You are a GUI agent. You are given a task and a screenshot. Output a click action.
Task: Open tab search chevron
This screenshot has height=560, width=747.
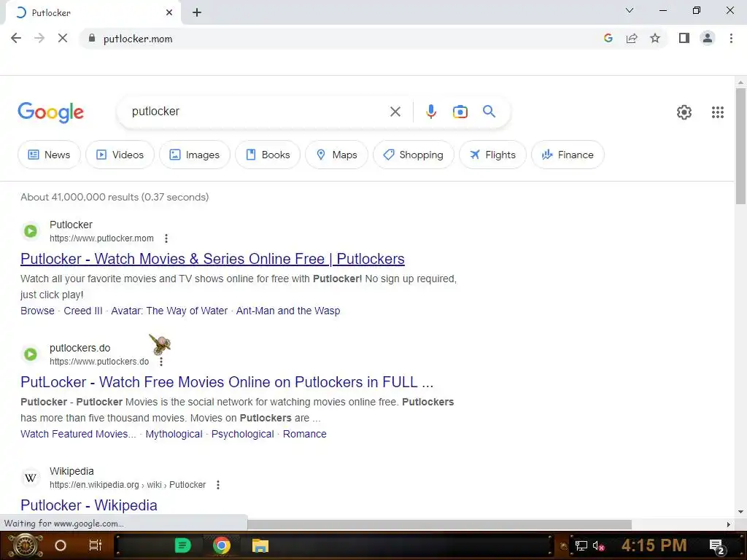pyautogui.click(x=630, y=10)
